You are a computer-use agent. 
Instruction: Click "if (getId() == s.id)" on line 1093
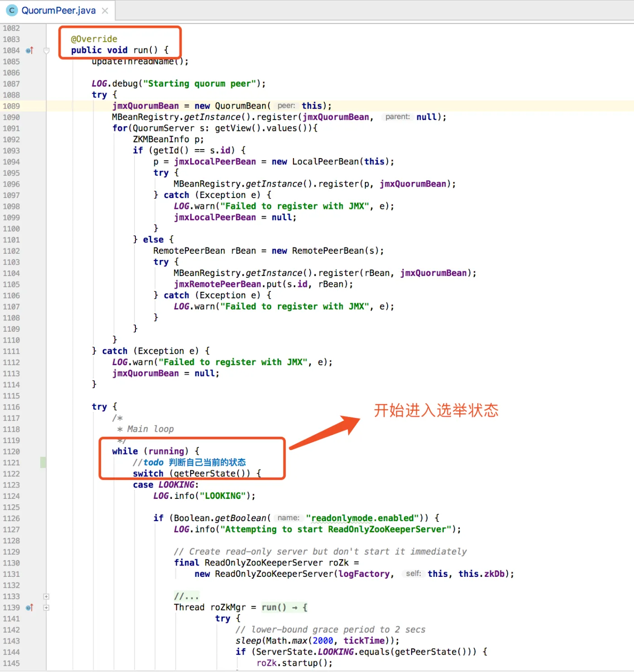click(x=184, y=150)
